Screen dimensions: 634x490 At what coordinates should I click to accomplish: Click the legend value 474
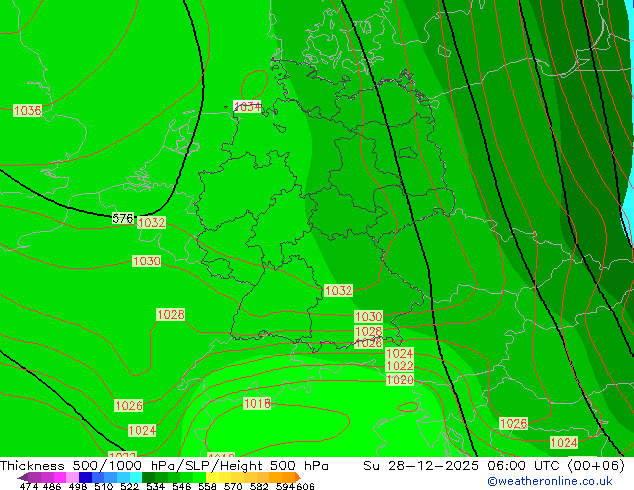(x=29, y=486)
